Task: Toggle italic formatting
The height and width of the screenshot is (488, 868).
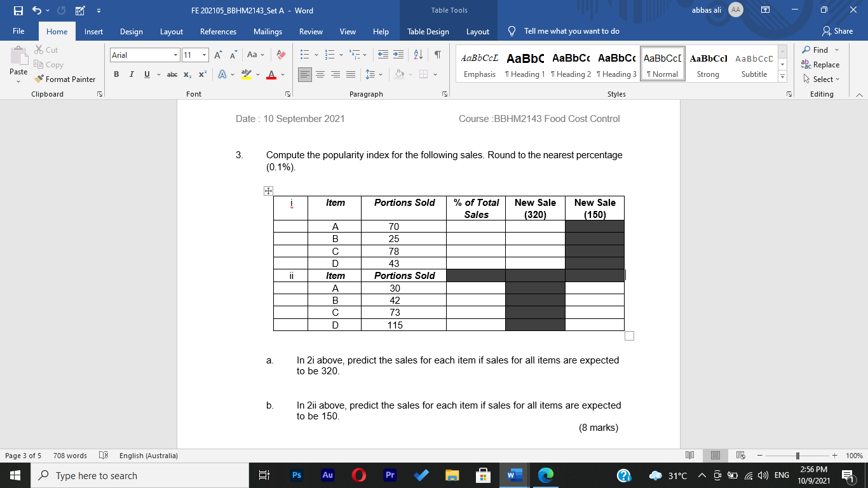Action: pyautogui.click(x=130, y=74)
